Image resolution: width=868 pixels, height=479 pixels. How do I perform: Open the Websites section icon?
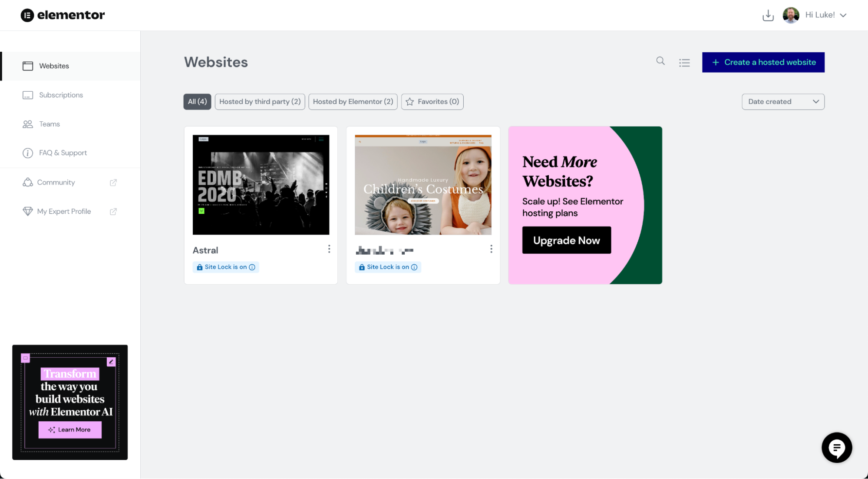[x=27, y=66]
